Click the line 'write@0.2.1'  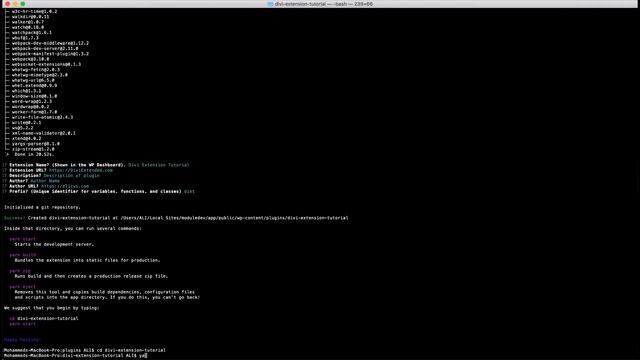26,123
